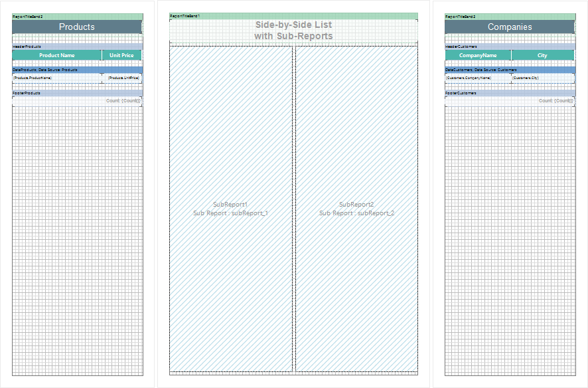The height and width of the screenshot is (388, 588).
Task: Select the CompanyName column header
Action: 478,55
